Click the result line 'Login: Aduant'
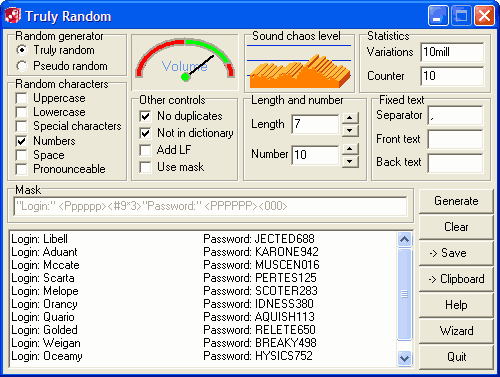This screenshot has width=500, height=377. (44, 252)
